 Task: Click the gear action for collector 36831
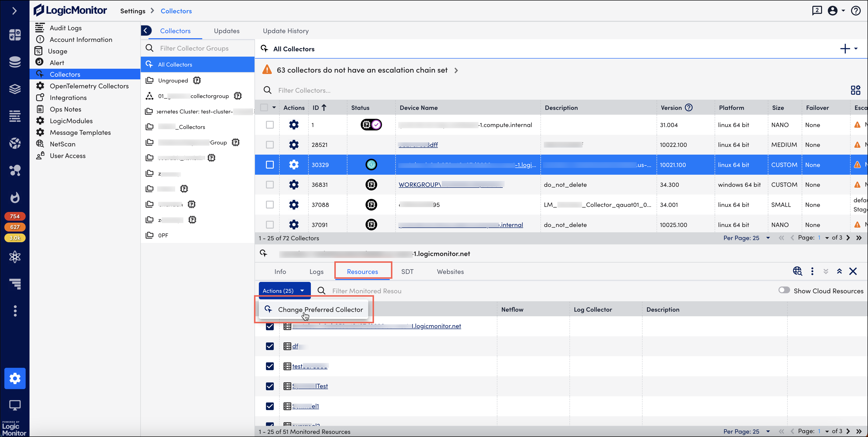[x=294, y=185]
